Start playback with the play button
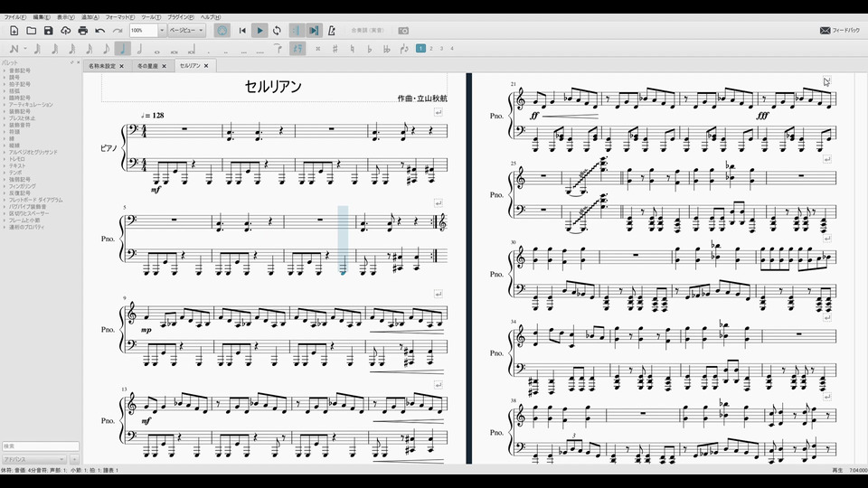This screenshot has width=868, height=488. [x=259, y=31]
